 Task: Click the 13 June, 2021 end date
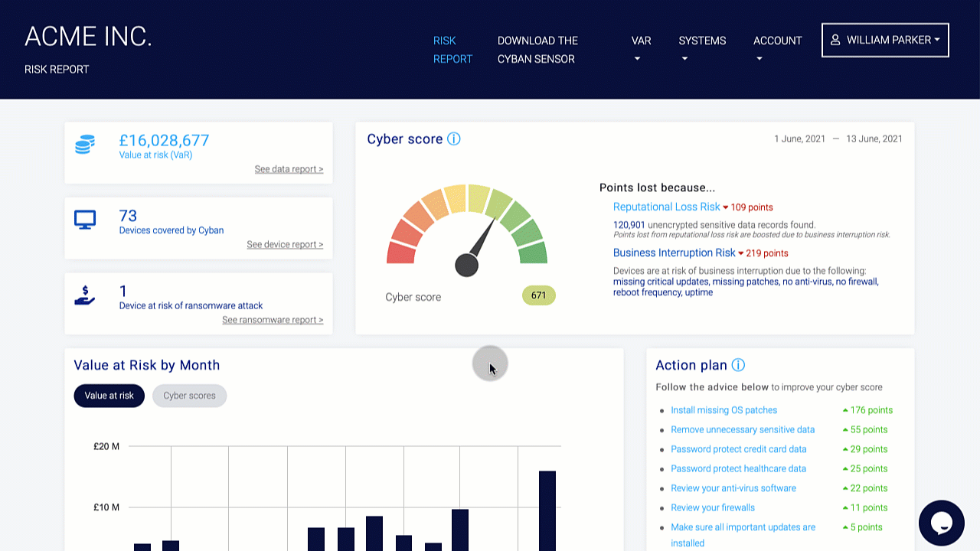[x=874, y=139]
